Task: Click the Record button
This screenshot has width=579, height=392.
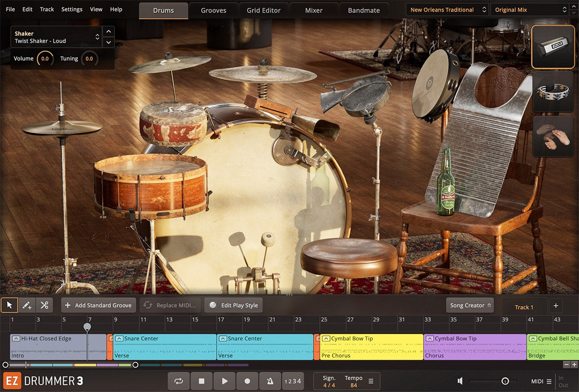Action: 248,381
